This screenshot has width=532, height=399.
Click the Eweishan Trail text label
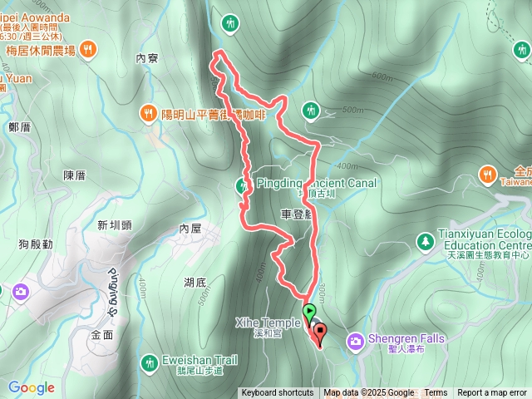coord(199,360)
